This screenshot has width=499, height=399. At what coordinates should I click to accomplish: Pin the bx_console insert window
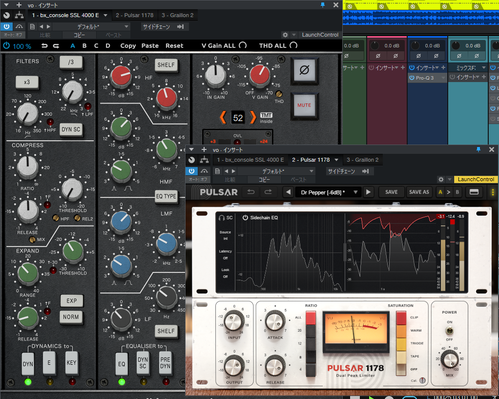[x=322, y=5]
